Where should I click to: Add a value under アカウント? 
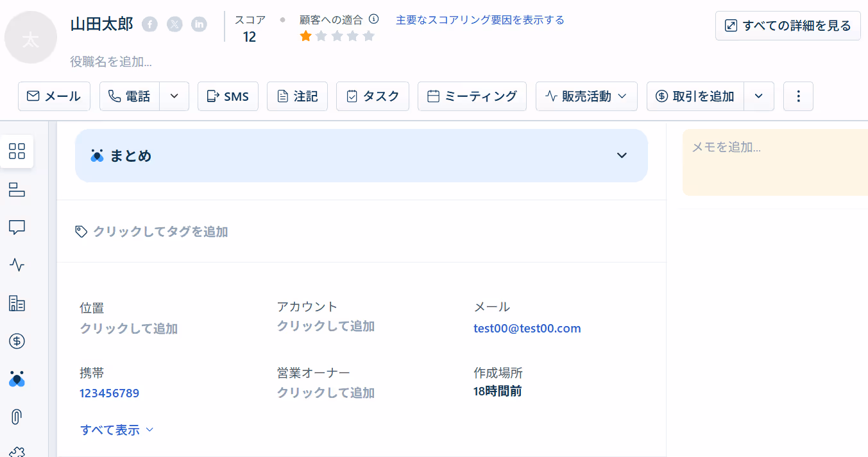(325, 326)
